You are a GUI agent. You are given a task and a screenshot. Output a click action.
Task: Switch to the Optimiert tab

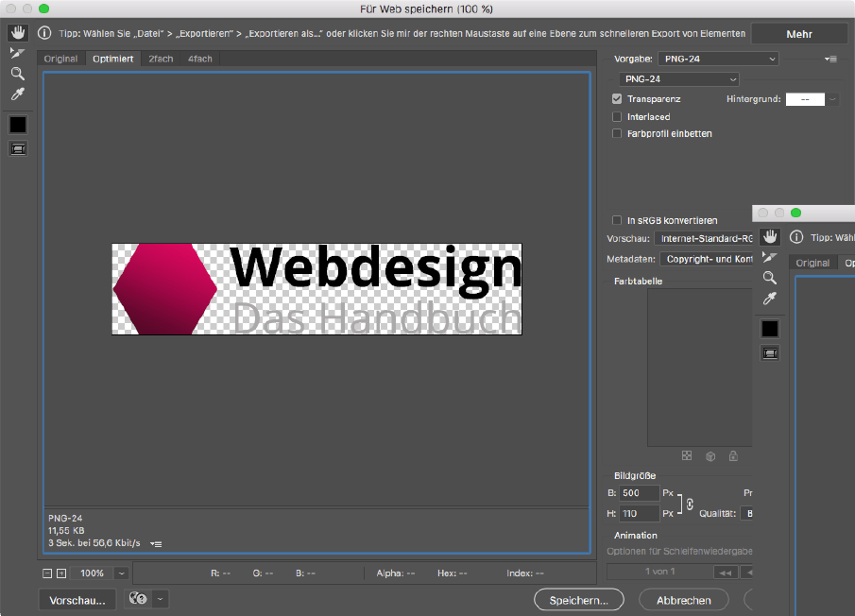coord(112,59)
